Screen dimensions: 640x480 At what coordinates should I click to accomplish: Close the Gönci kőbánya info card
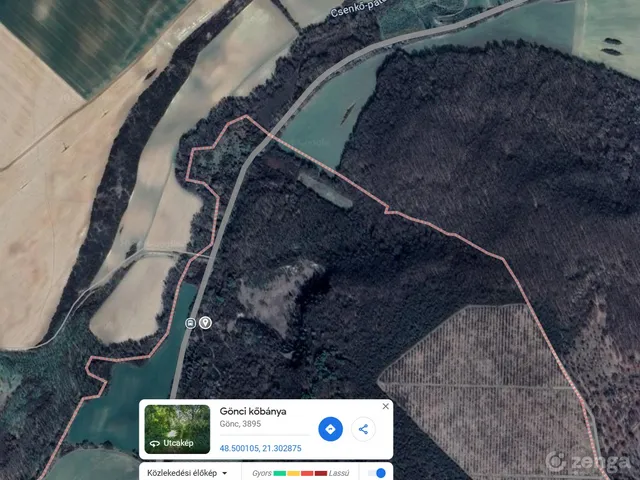385,406
